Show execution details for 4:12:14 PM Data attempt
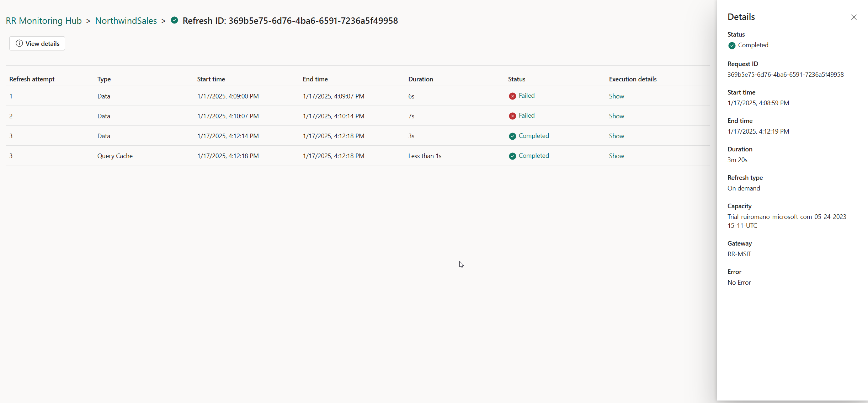This screenshot has height=403, width=868. pyautogui.click(x=617, y=136)
